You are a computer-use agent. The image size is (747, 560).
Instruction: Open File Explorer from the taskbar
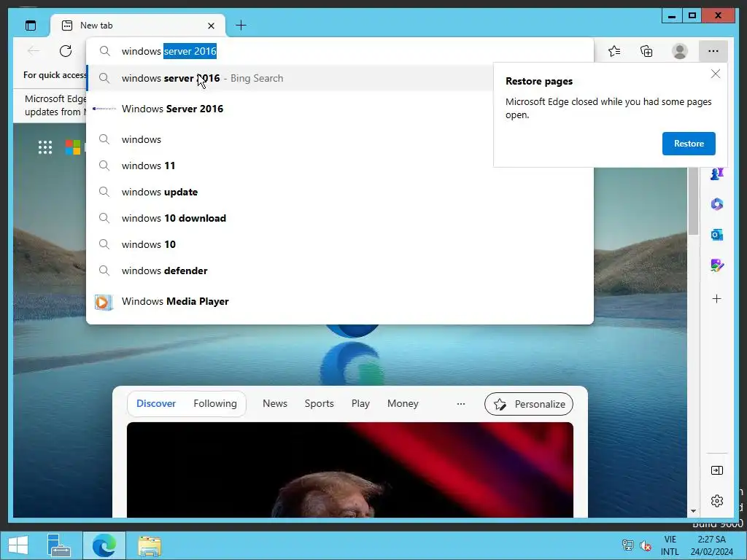click(150, 545)
